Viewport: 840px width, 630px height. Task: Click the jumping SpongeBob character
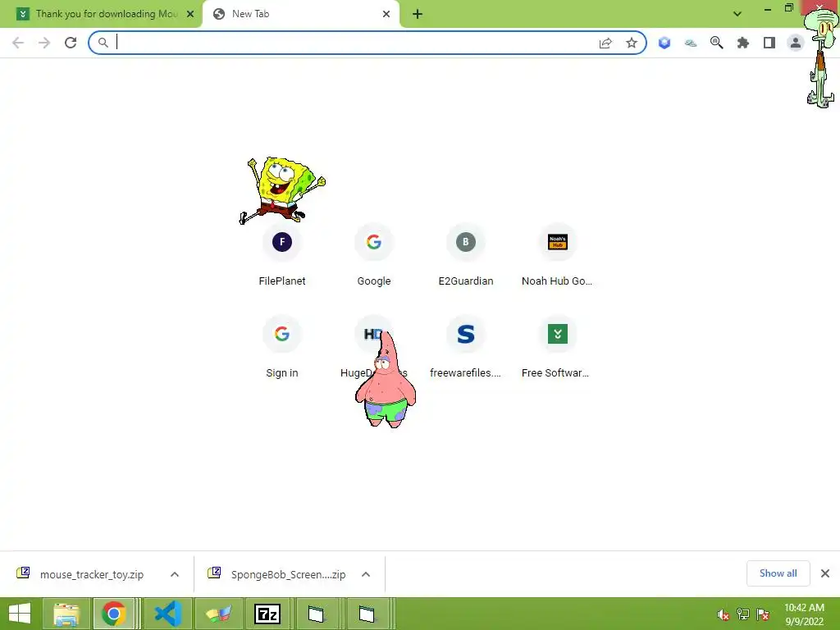[281, 190]
